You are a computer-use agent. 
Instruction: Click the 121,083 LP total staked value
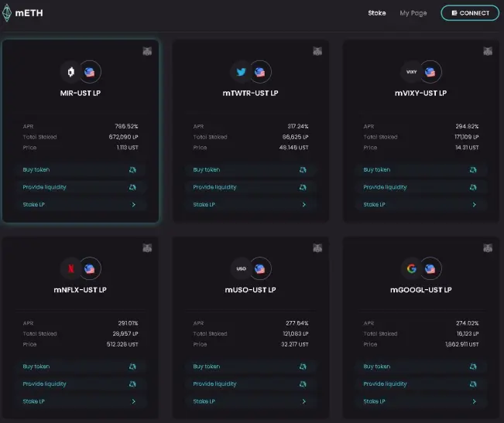pyautogui.click(x=296, y=333)
